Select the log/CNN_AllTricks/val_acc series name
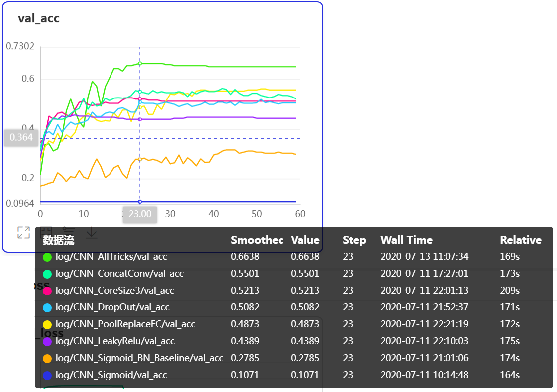This screenshot has height=392, width=557. coord(111,256)
